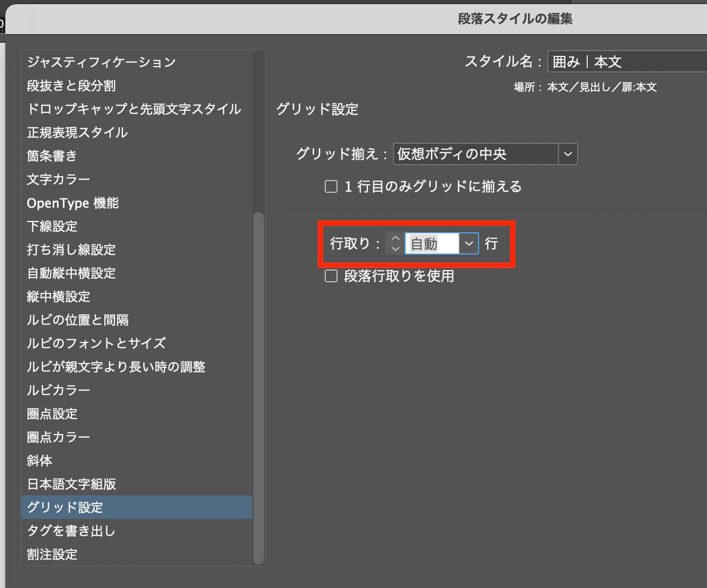Screen dimensions: 707x588
Task: Open ルビの位置と間隔 section
Action: 78,320
